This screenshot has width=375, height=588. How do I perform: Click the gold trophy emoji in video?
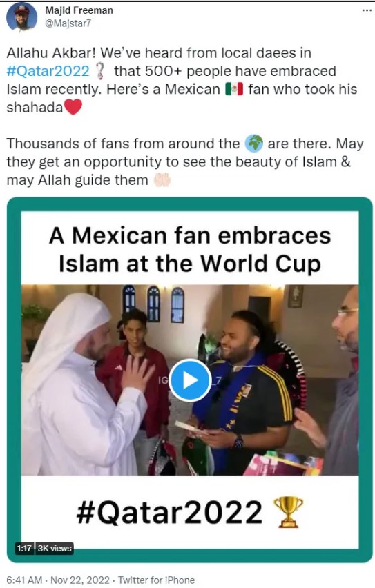(x=288, y=512)
